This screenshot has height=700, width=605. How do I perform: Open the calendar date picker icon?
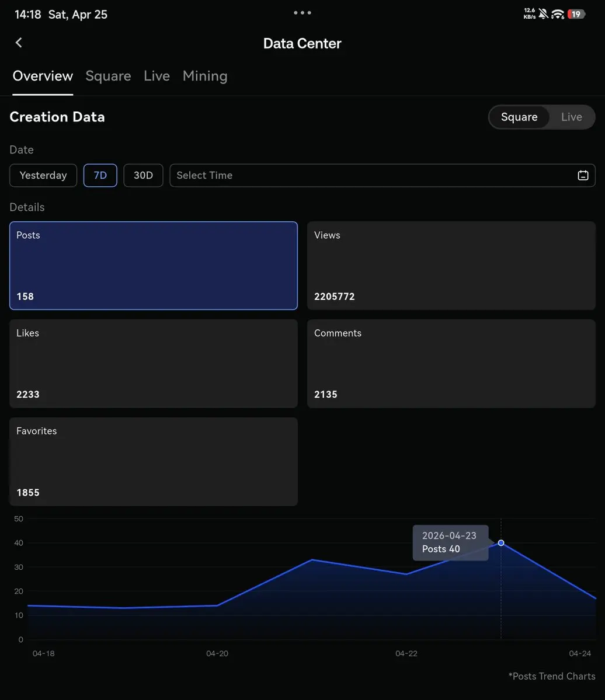(x=582, y=175)
